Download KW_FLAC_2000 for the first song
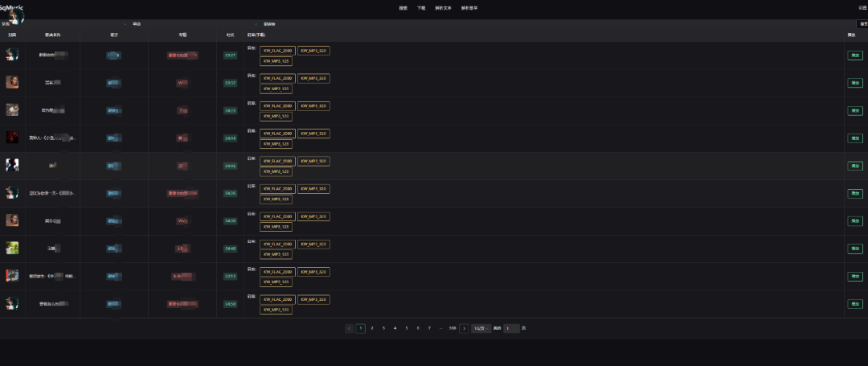Viewport: 868px width, 366px height. coord(278,51)
